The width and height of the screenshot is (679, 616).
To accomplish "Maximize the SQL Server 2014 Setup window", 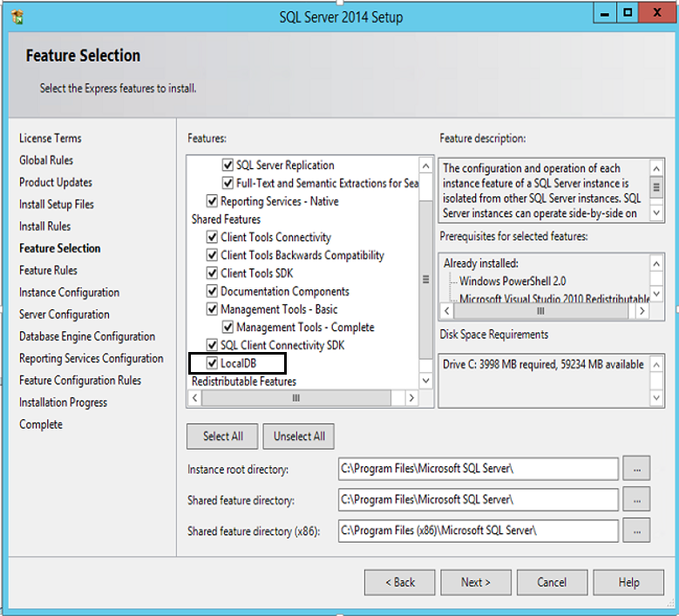I will coord(628,13).
